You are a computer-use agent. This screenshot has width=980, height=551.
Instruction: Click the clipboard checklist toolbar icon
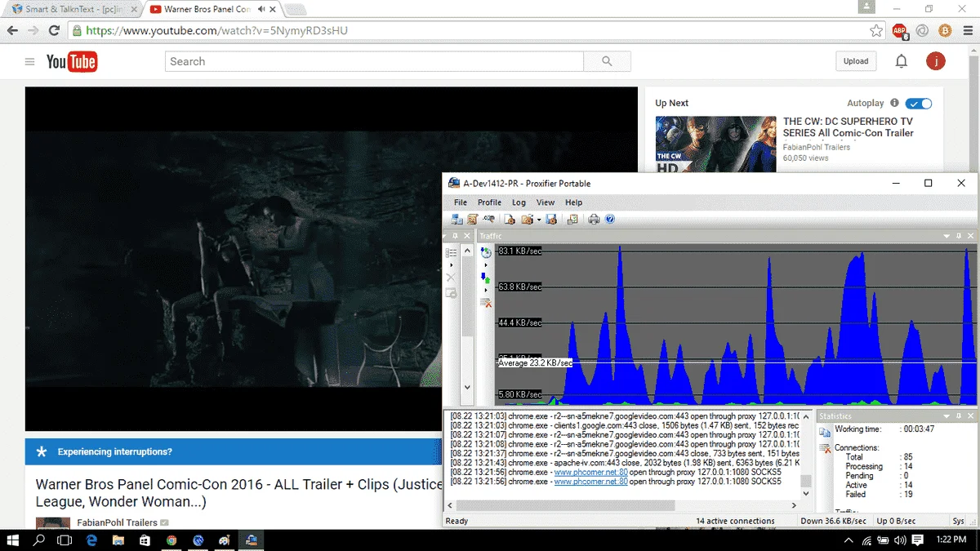(x=572, y=219)
